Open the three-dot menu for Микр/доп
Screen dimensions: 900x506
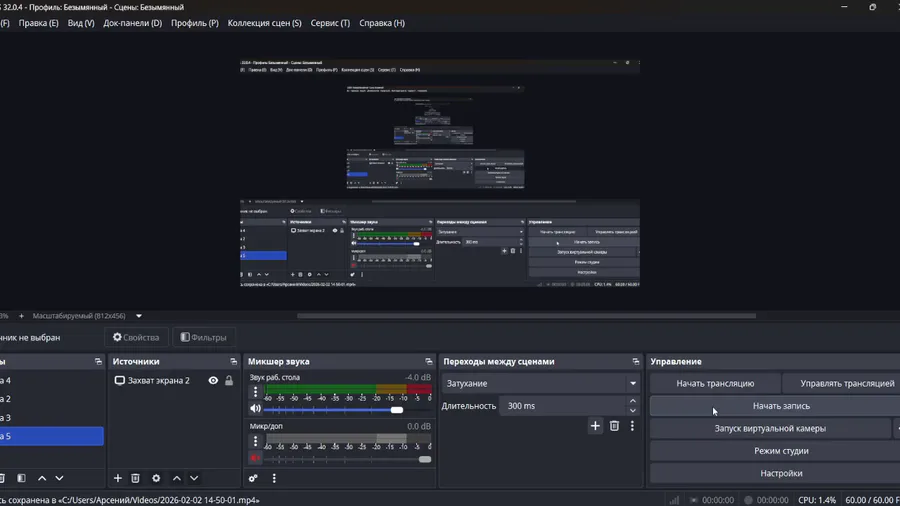click(x=255, y=441)
